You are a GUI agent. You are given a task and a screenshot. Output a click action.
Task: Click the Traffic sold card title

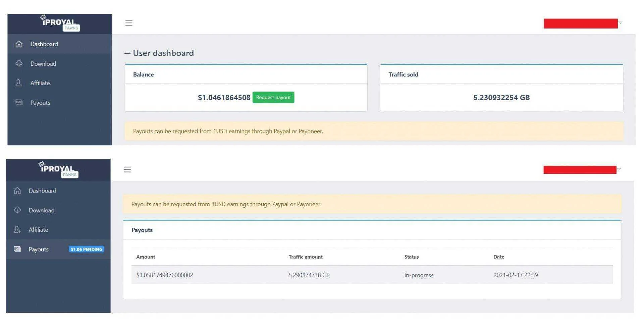404,74
